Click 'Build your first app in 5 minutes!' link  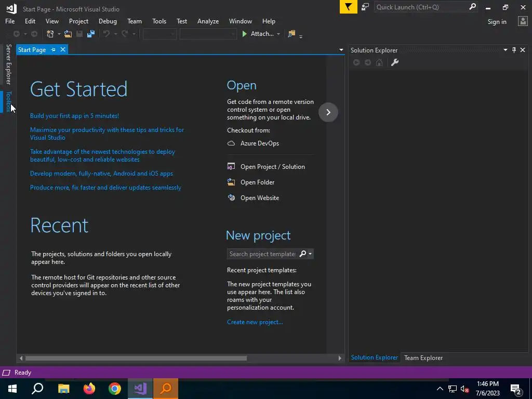pyautogui.click(x=74, y=116)
